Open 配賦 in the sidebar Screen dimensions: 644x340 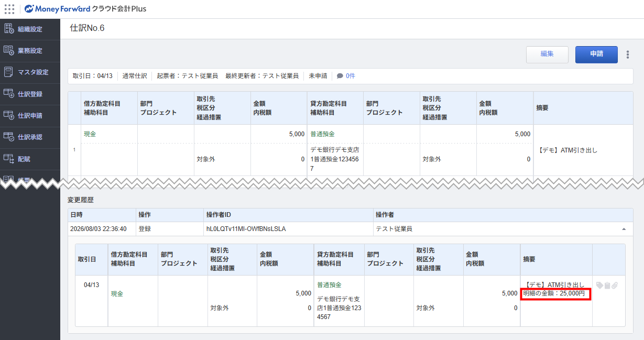coord(30,159)
